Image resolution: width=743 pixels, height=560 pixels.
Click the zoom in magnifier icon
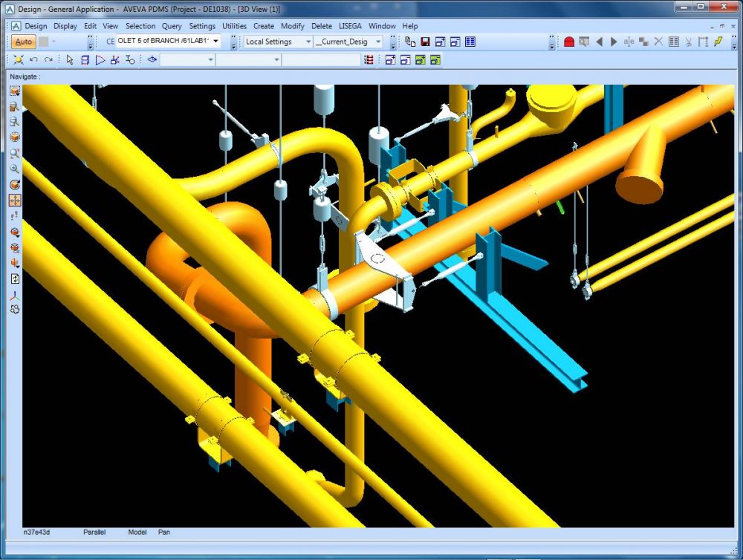tap(15, 169)
